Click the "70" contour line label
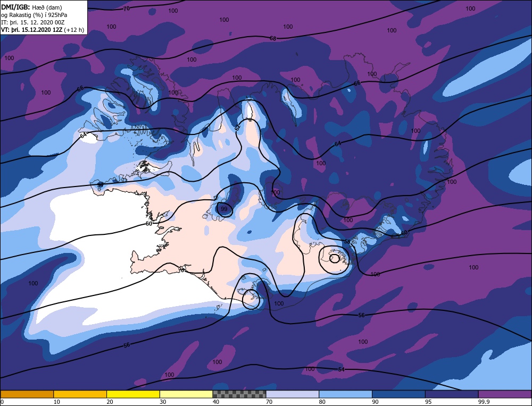The image size is (532, 406). pos(126,9)
